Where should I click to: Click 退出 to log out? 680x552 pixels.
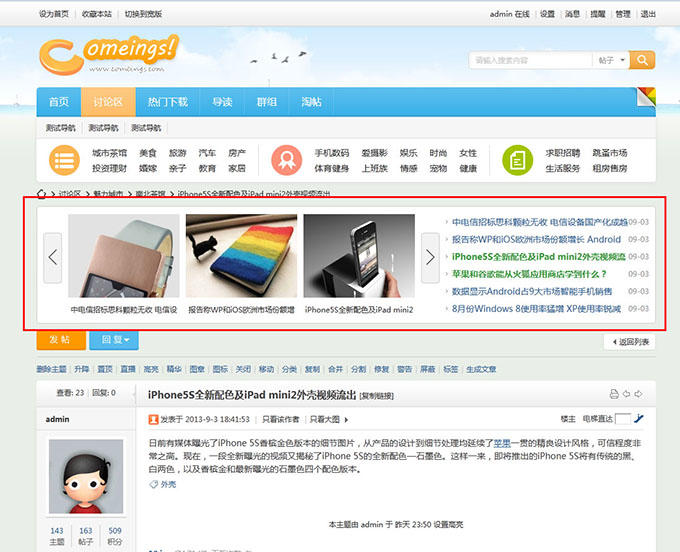[x=648, y=14]
